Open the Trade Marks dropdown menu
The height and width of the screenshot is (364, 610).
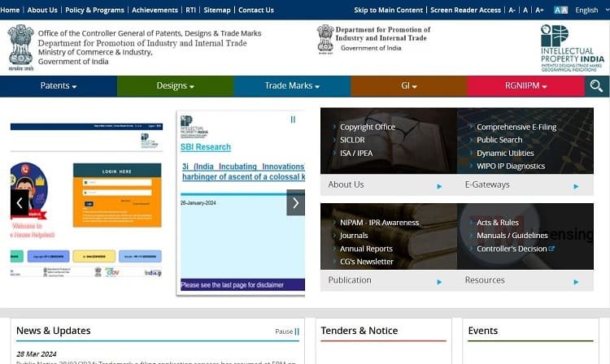[x=292, y=86]
